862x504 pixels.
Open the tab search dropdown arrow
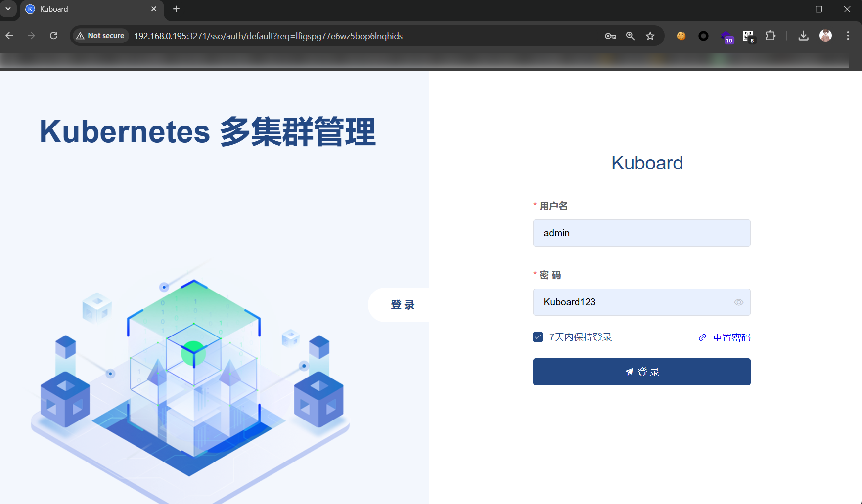coord(8,9)
